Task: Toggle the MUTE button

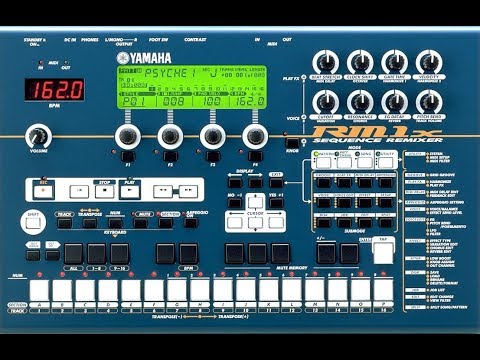Action: pyautogui.click(x=141, y=223)
